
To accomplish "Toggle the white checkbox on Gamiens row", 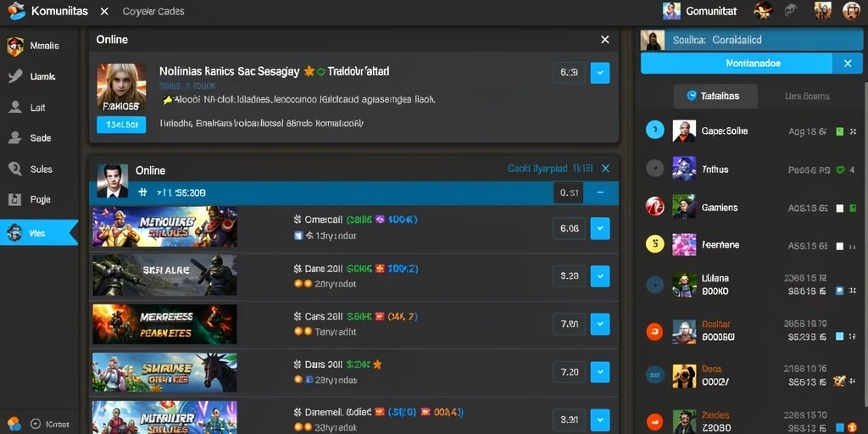I will coord(839,209).
